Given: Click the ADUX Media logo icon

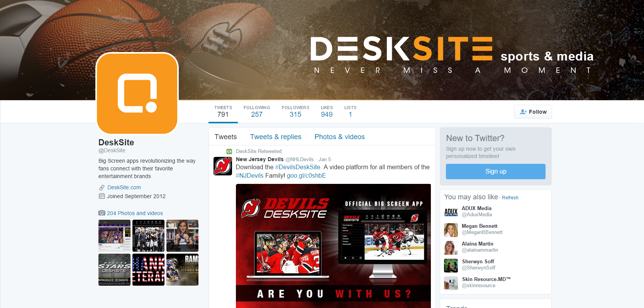Looking at the screenshot, I should 451,212.
